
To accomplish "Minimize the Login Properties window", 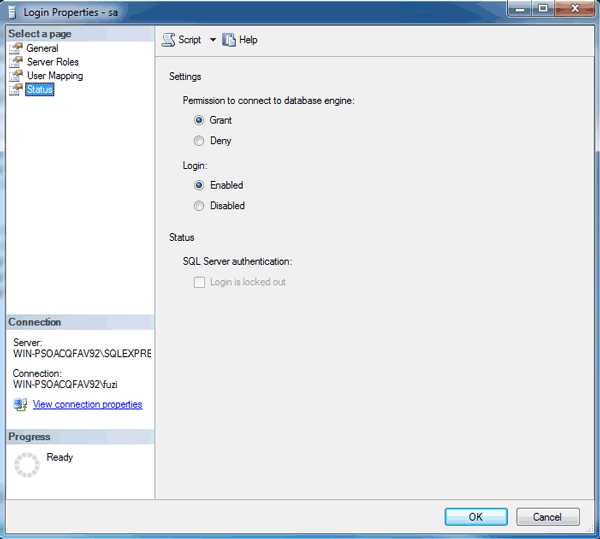I will coord(520,8).
